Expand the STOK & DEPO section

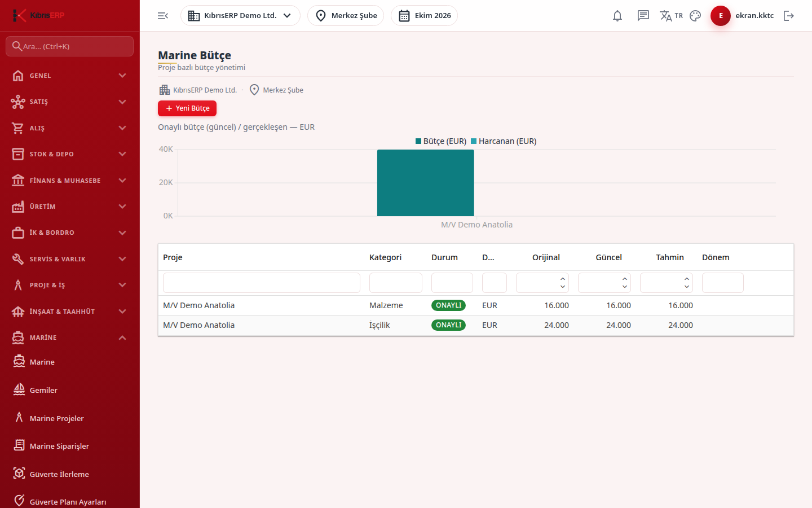click(70, 154)
